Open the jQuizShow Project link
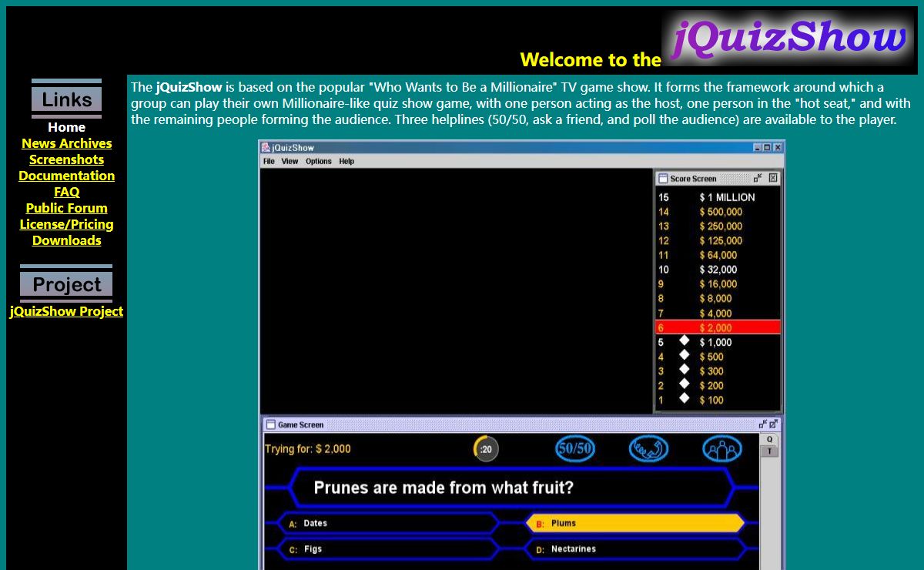The image size is (924, 570). [x=66, y=311]
